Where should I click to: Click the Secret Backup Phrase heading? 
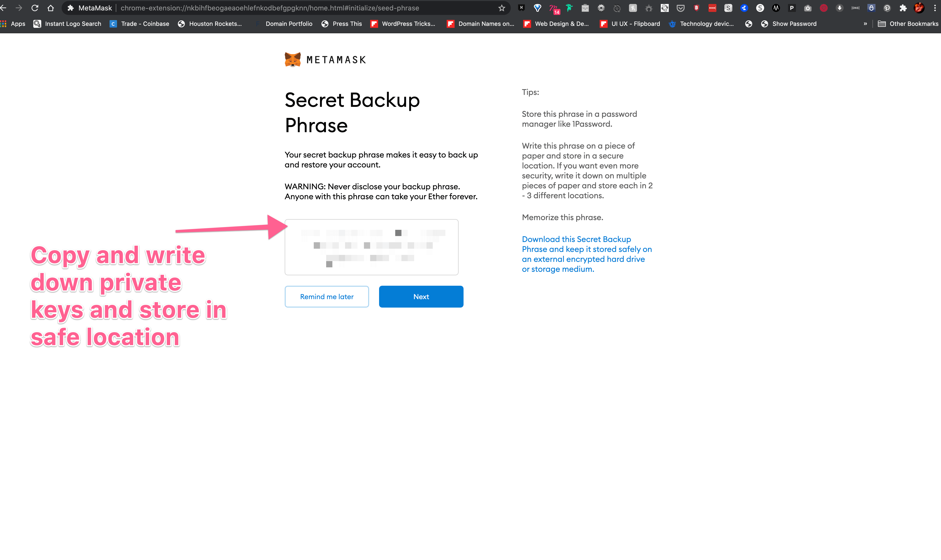[x=352, y=113]
